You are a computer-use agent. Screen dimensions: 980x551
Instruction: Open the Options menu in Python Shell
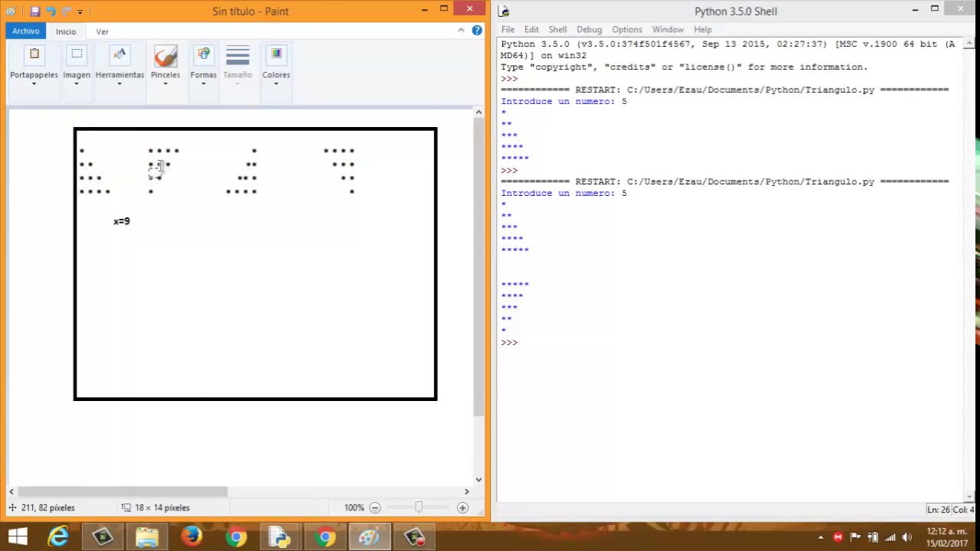pyautogui.click(x=627, y=29)
